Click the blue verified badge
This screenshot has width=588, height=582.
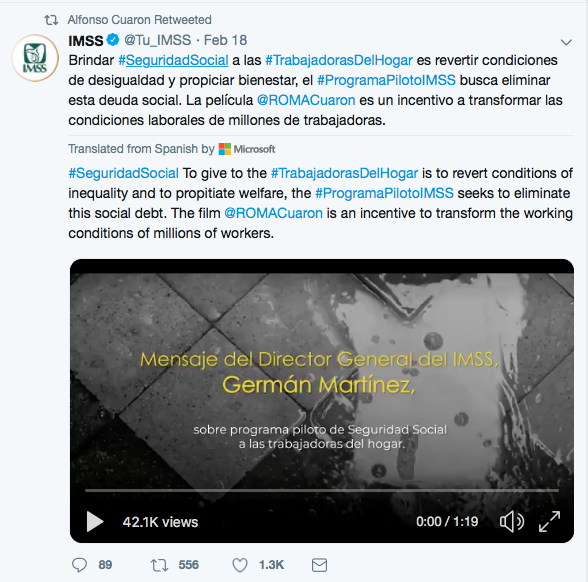(x=113, y=40)
